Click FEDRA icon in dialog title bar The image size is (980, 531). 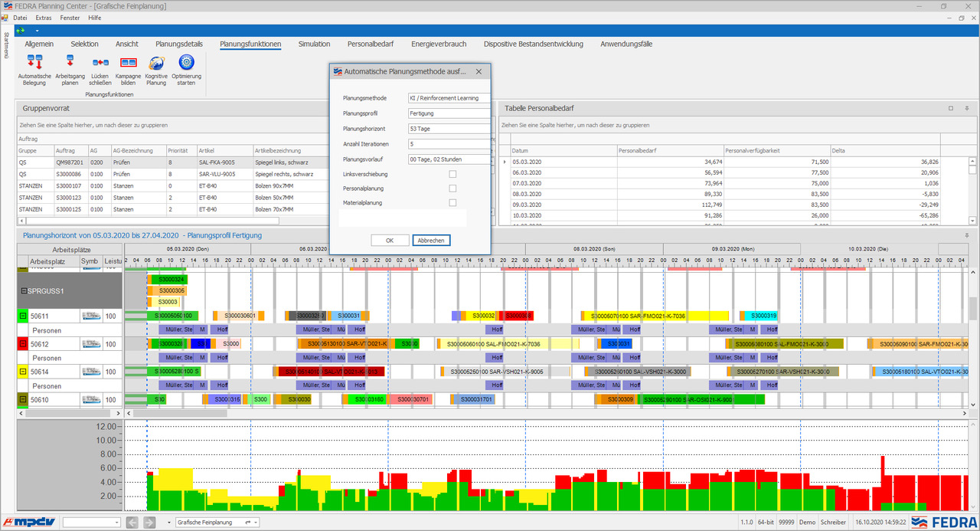338,71
